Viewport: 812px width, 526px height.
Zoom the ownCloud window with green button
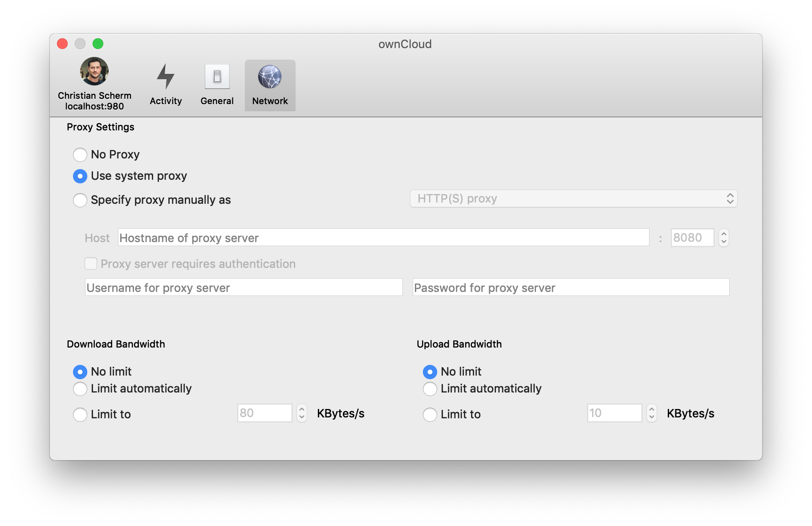98,44
